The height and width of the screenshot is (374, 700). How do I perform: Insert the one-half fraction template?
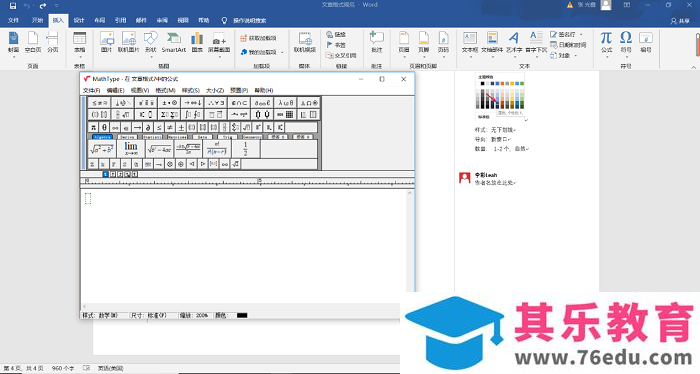(245, 149)
